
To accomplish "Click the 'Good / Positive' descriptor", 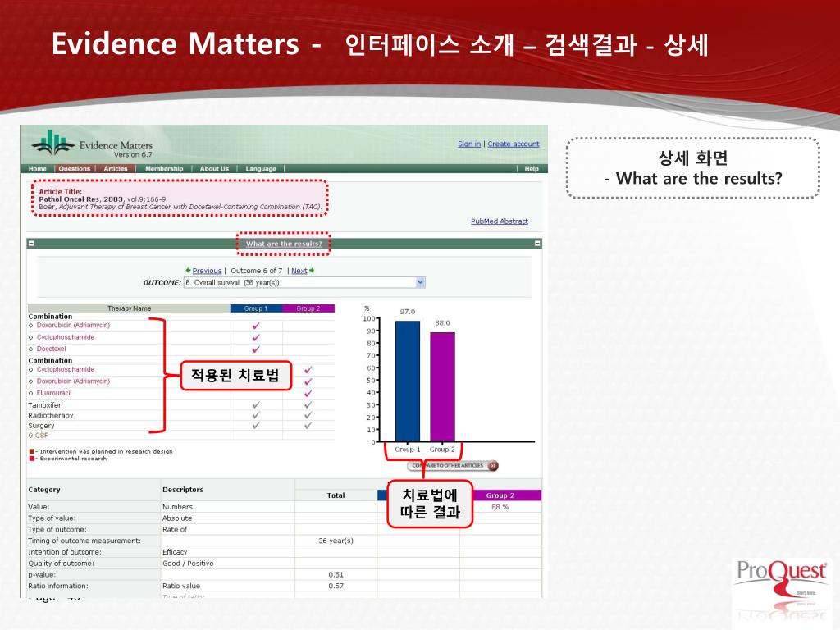I will [188, 563].
